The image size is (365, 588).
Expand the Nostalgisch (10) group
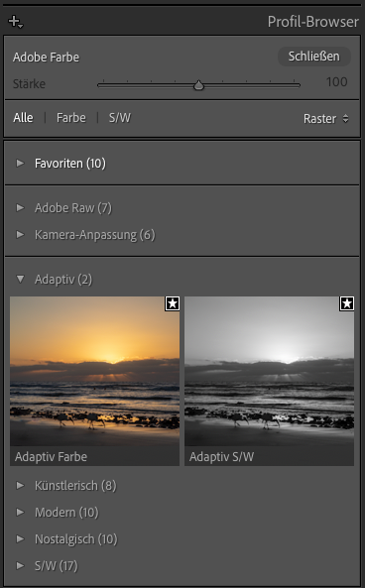click(x=20, y=538)
